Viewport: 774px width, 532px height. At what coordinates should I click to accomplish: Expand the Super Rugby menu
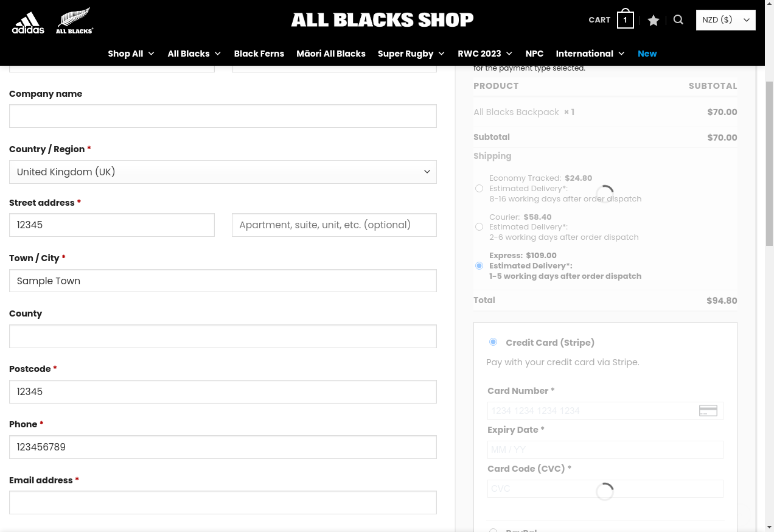click(x=411, y=54)
